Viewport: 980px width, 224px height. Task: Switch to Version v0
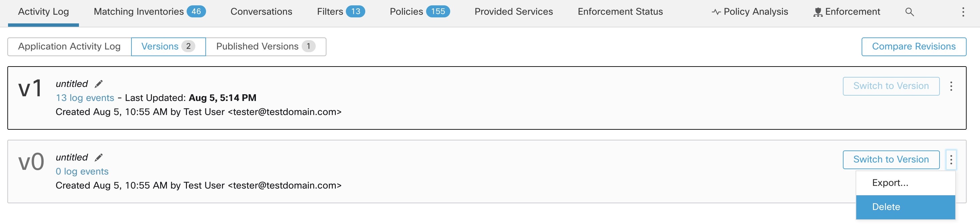point(891,160)
